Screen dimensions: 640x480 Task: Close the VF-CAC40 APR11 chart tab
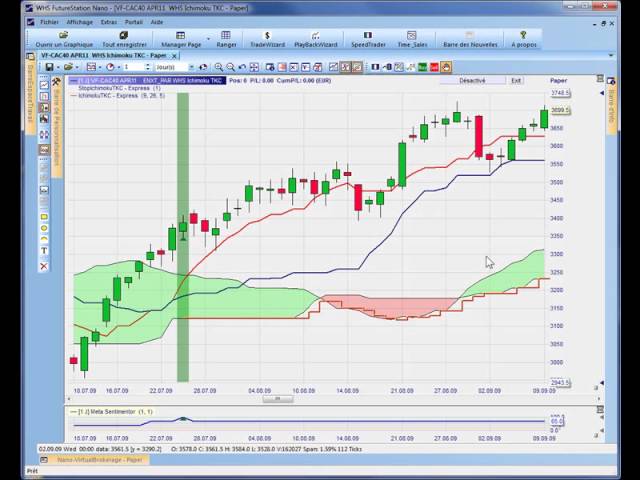174,56
